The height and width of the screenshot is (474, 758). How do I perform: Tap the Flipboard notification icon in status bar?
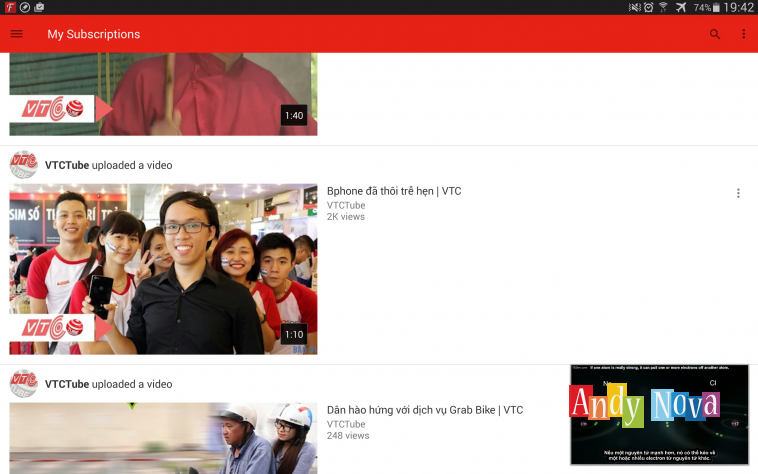9,7
